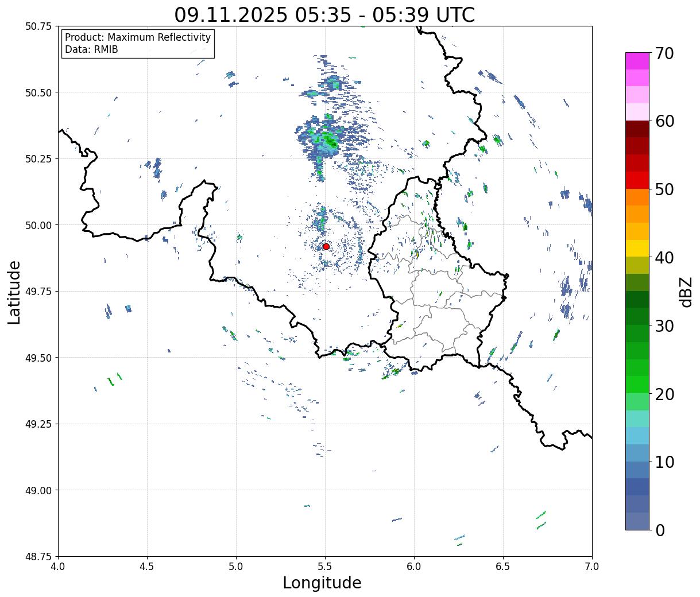The width and height of the screenshot is (700, 597).
Task: Click the x-axis tick label 7.0
Action: coord(592,567)
